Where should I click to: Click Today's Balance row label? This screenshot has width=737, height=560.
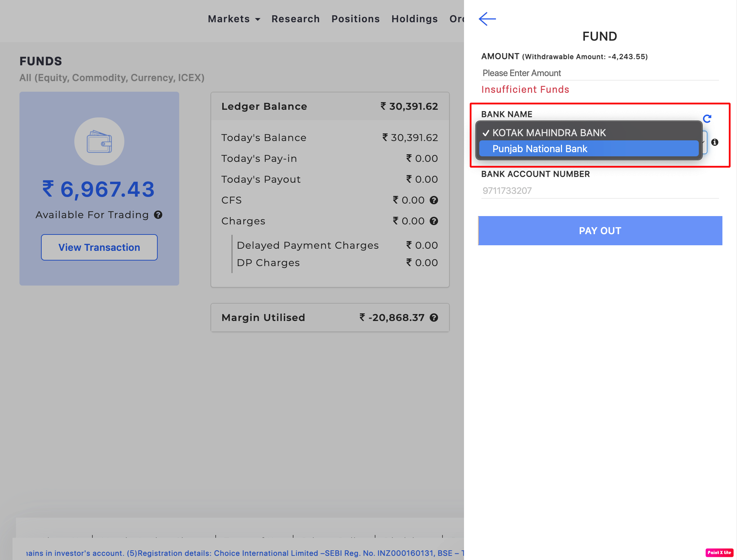click(264, 138)
